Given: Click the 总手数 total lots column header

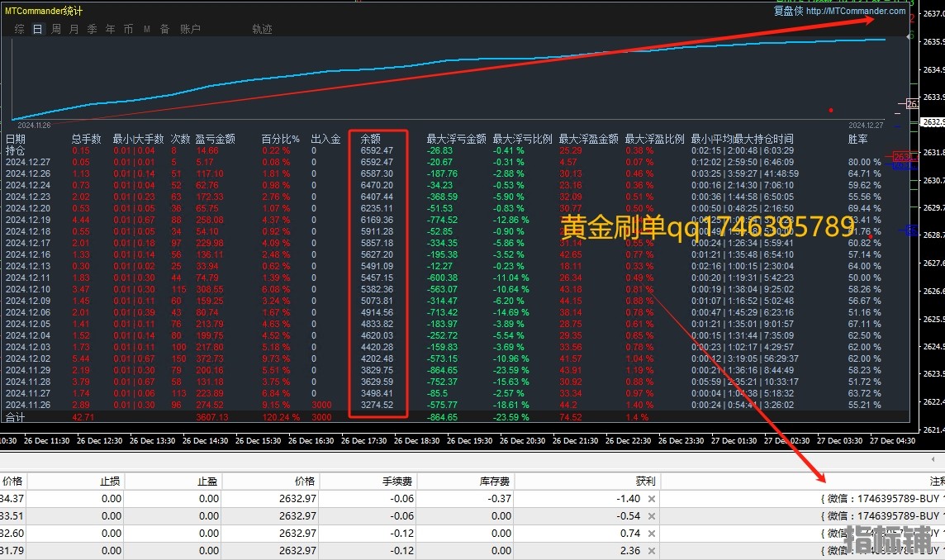Looking at the screenshot, I should [x=87, y=140].
